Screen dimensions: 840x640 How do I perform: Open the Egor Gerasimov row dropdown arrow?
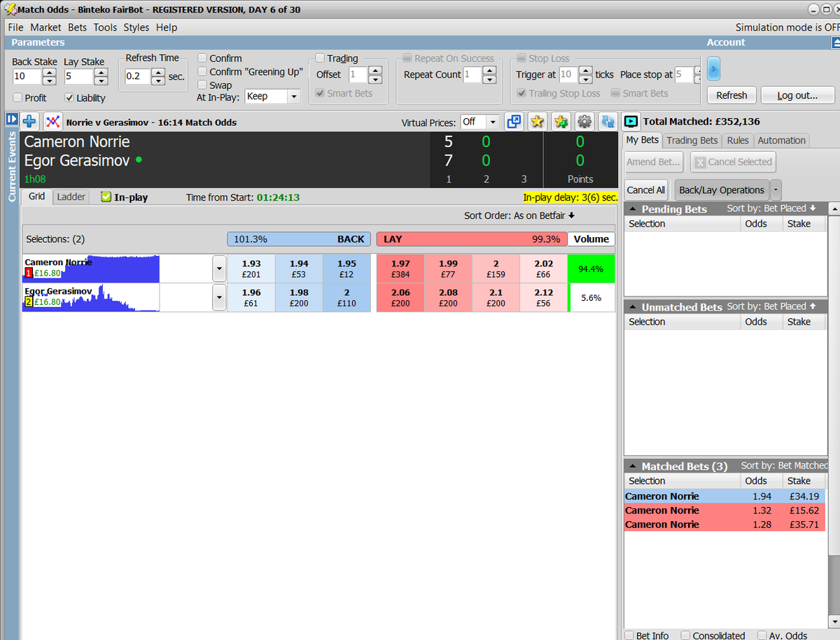(219, 298)
